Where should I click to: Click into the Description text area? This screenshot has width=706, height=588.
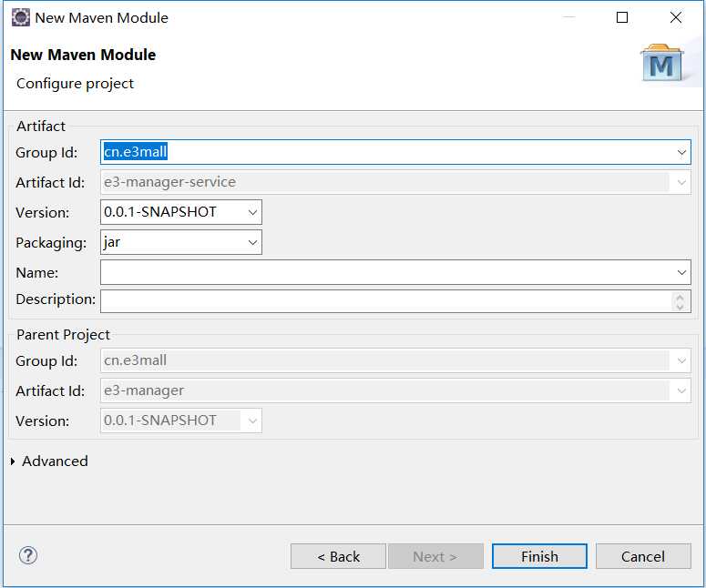pos(385,301)
